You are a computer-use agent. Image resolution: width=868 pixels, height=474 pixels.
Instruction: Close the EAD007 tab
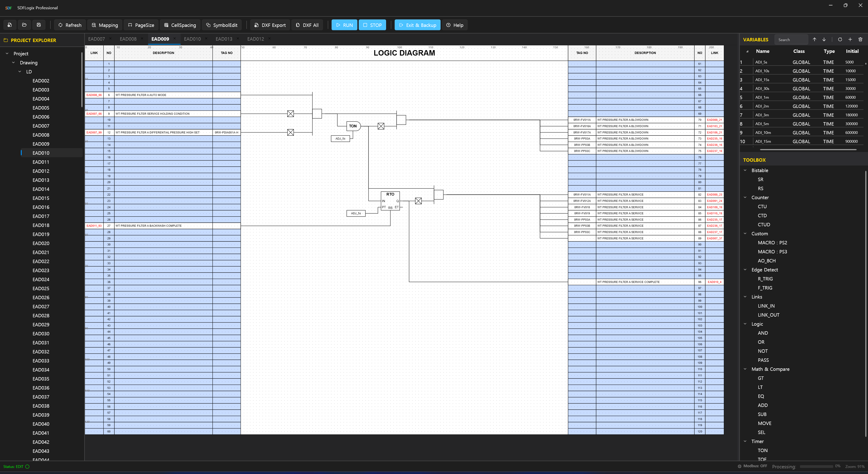point(110,39)
